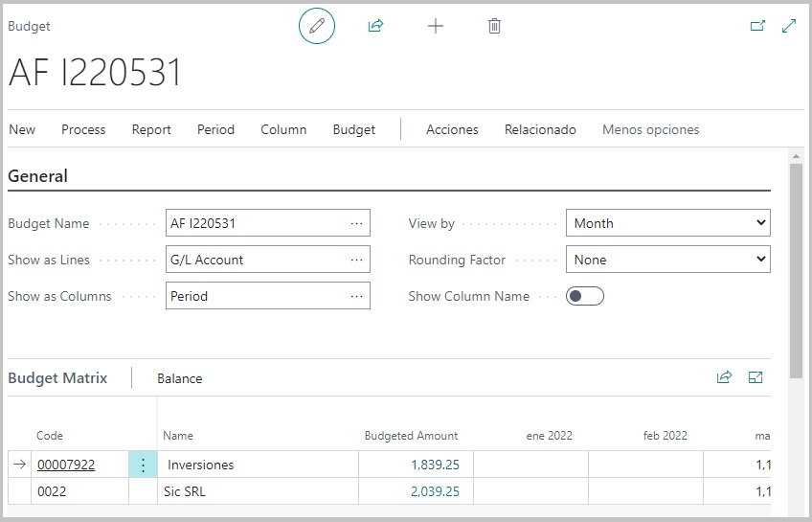Click Budget Matrix share icon
This screenshot has width=812, height=522.
(724, 377)
